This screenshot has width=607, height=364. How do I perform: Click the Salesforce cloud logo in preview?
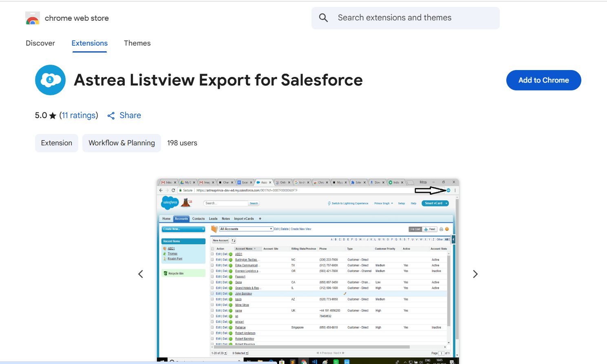tap(170, 202)
